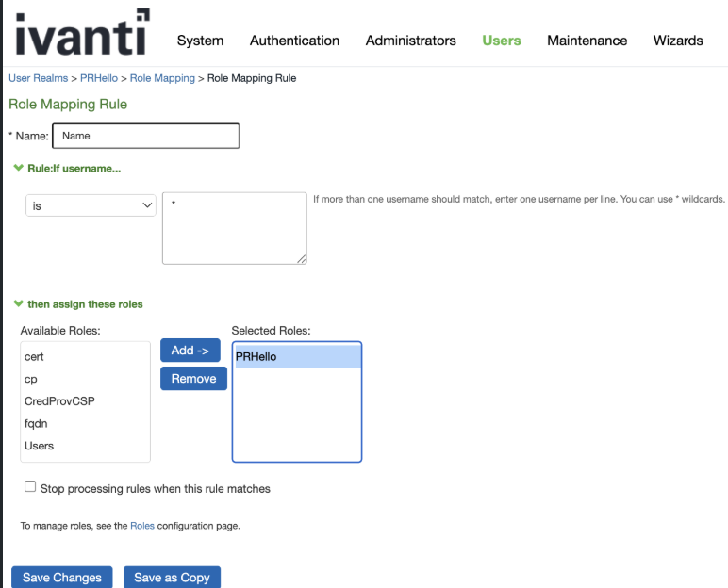
Task: Click the Save Changes button
Action: (x=62, y=577)
